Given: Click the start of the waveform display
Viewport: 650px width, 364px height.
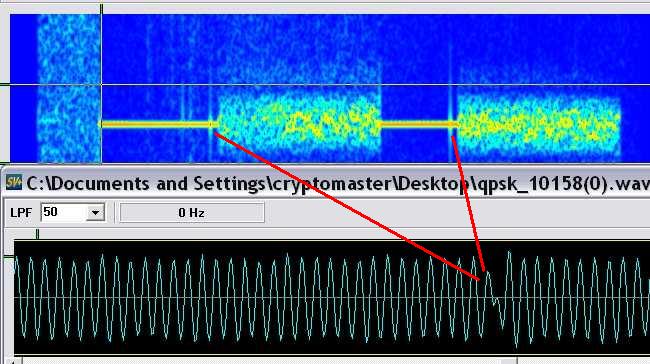Looking at the screenshot, I should 17,298.
